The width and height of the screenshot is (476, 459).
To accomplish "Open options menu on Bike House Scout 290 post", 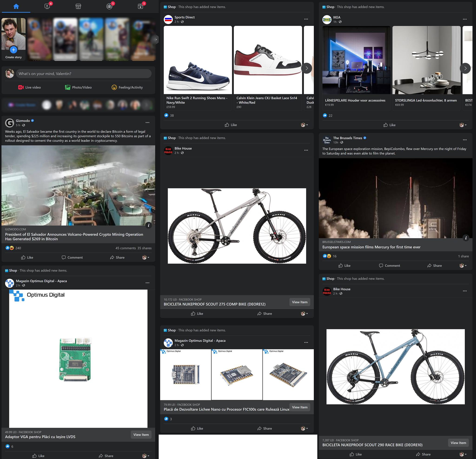I will [x=465, y=291].
